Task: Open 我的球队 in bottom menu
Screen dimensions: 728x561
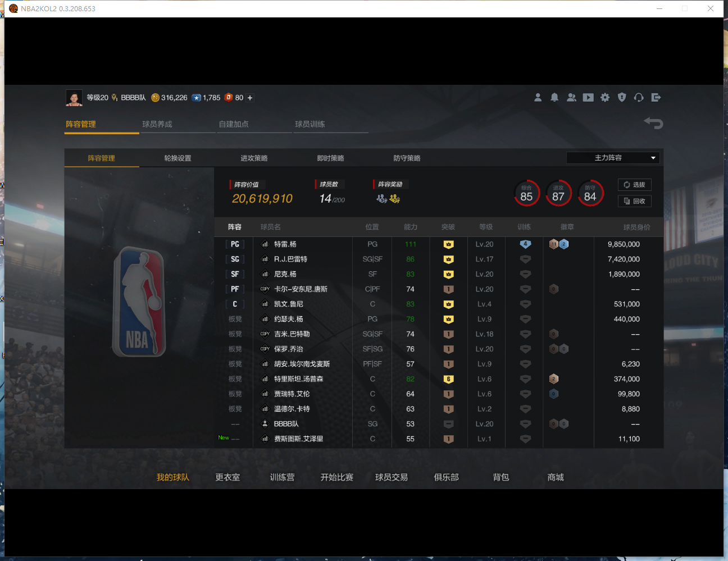Action: pyautogui.click(x=172, y=477)
